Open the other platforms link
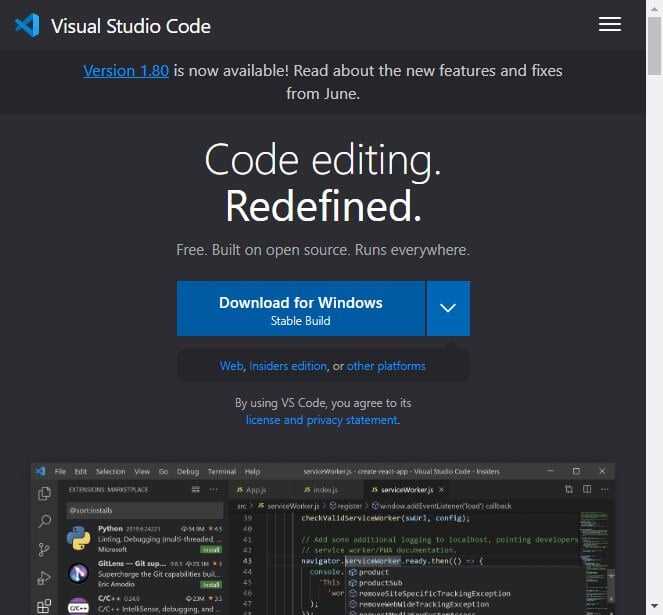Viewport: 663px width, 615px height. (x=386, y=366)
